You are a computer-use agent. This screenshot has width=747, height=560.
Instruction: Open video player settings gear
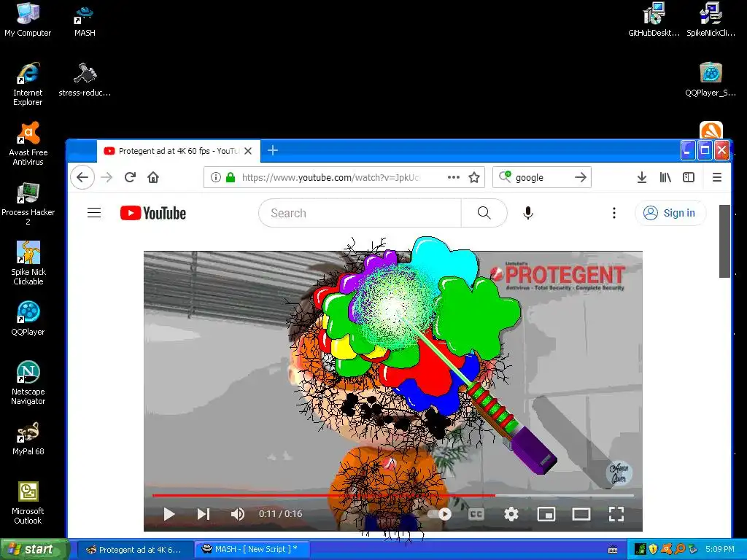[511, 514]
